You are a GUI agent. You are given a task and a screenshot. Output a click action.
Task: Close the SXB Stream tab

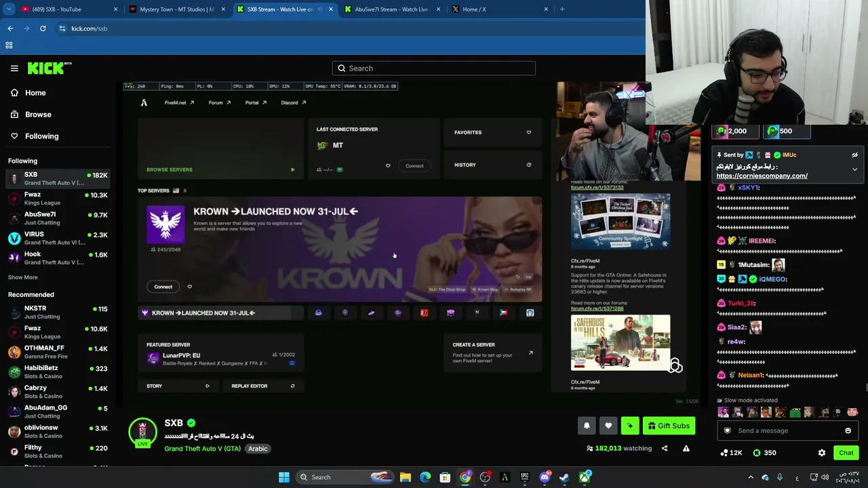[330, 9]
